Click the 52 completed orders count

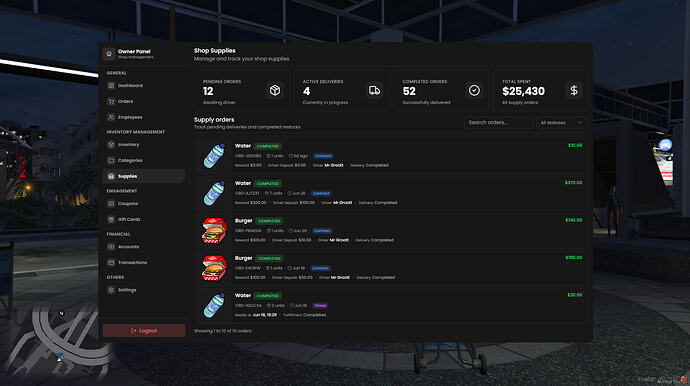(409, 91)
